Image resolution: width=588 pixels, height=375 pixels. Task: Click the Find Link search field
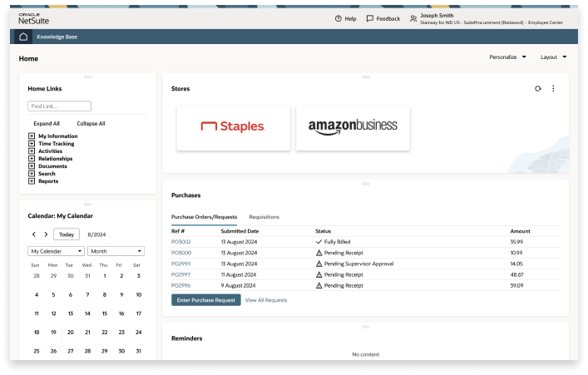pyautogui.click(x=59, y=106)
